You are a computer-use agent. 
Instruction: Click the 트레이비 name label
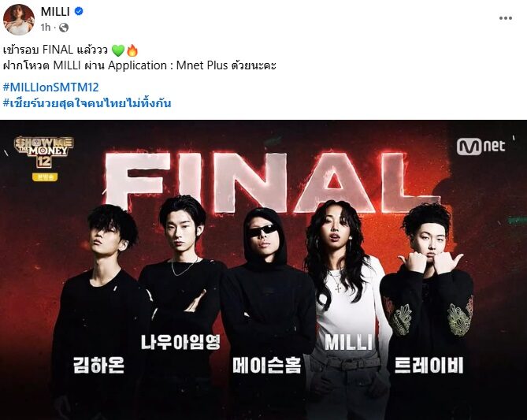tap(429, 365)
